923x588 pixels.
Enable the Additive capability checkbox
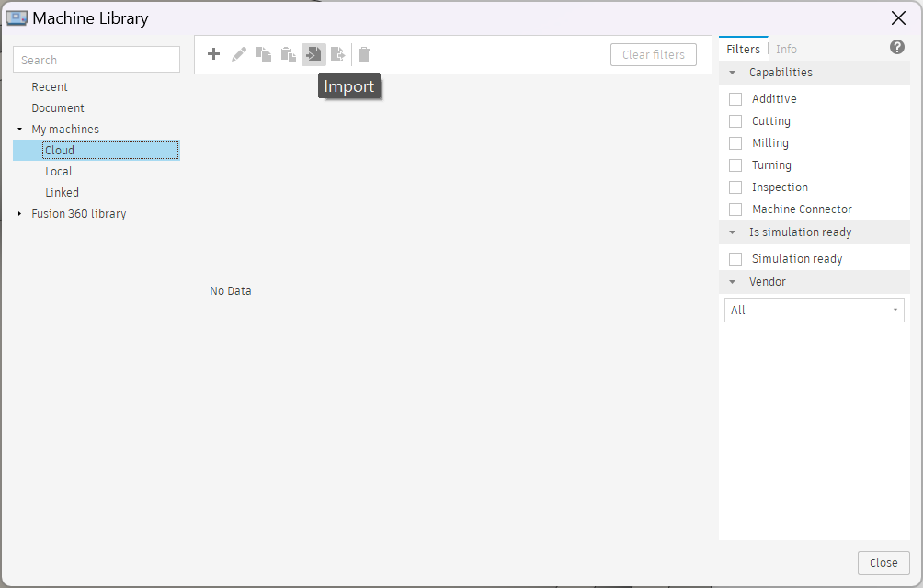[x=735, y=99]
